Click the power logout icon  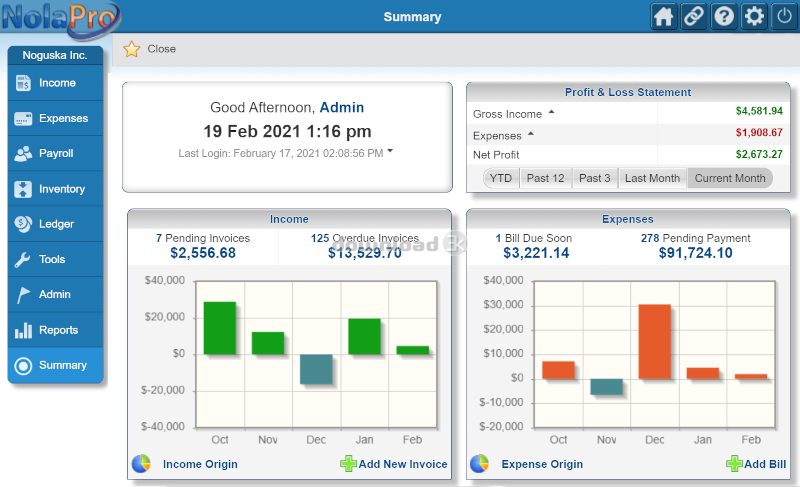pyautogui.click(x=784, y=17)
